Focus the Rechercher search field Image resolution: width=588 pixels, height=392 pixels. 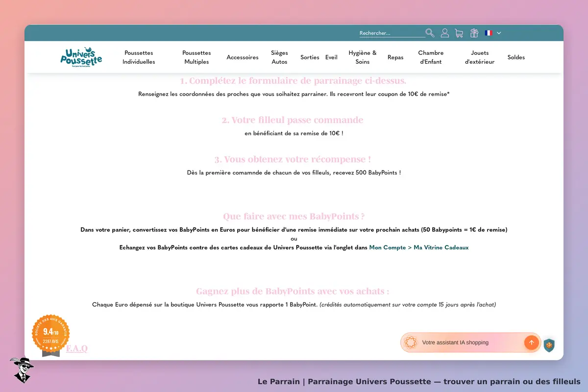coord(392,33)
